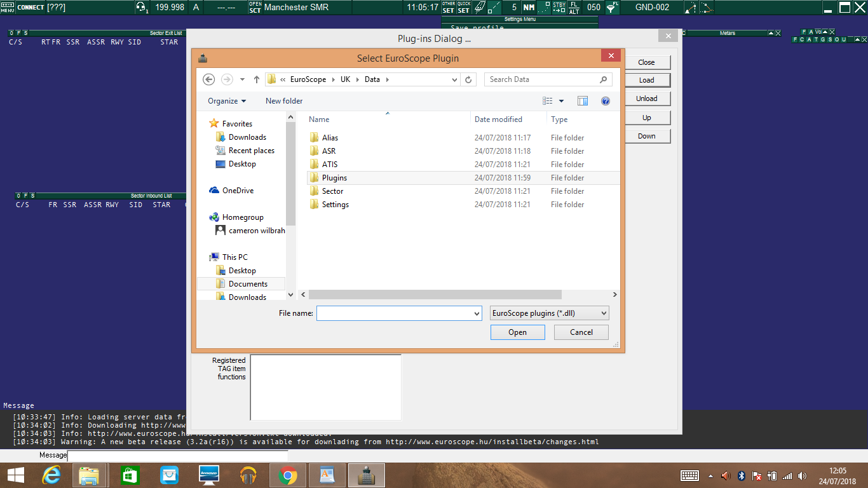Show the preview pane

pyautogui.click(x=583, y=101)
